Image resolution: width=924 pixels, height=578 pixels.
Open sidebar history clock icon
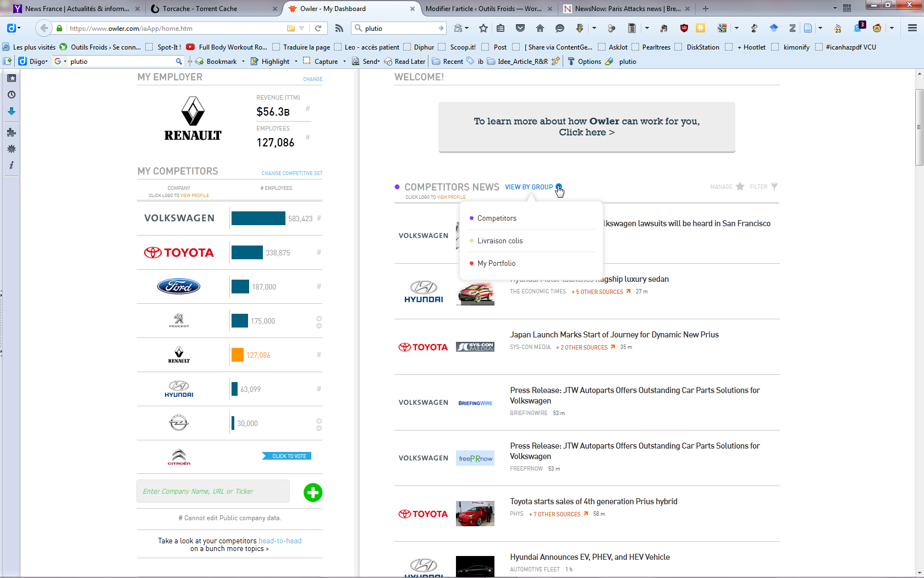point(12,95)
